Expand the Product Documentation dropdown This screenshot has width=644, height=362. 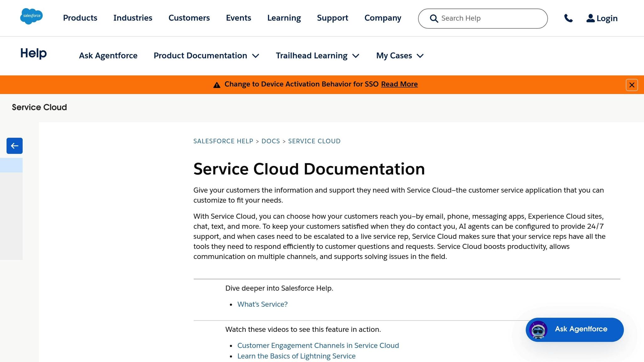206,56
